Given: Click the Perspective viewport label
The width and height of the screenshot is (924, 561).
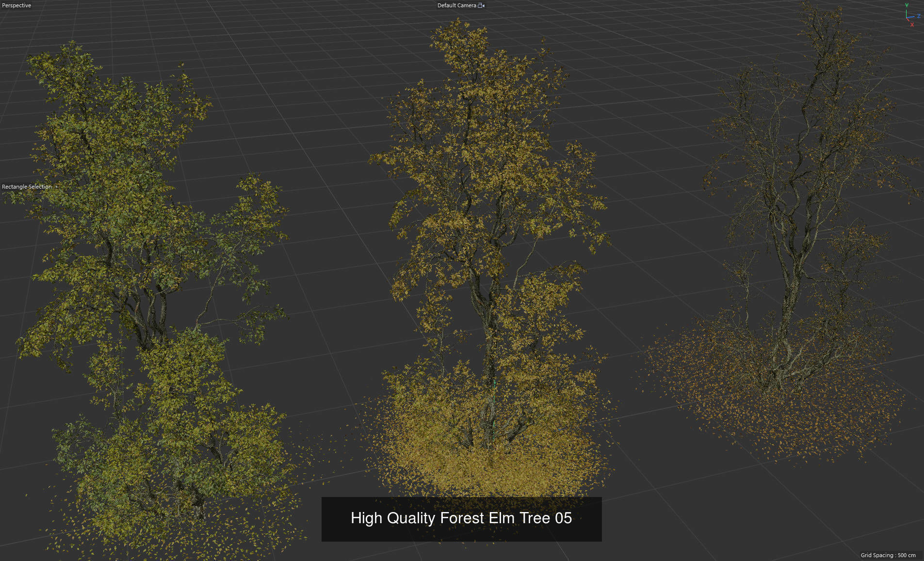Looking at the screenshot, I should (x=16, y=5).
